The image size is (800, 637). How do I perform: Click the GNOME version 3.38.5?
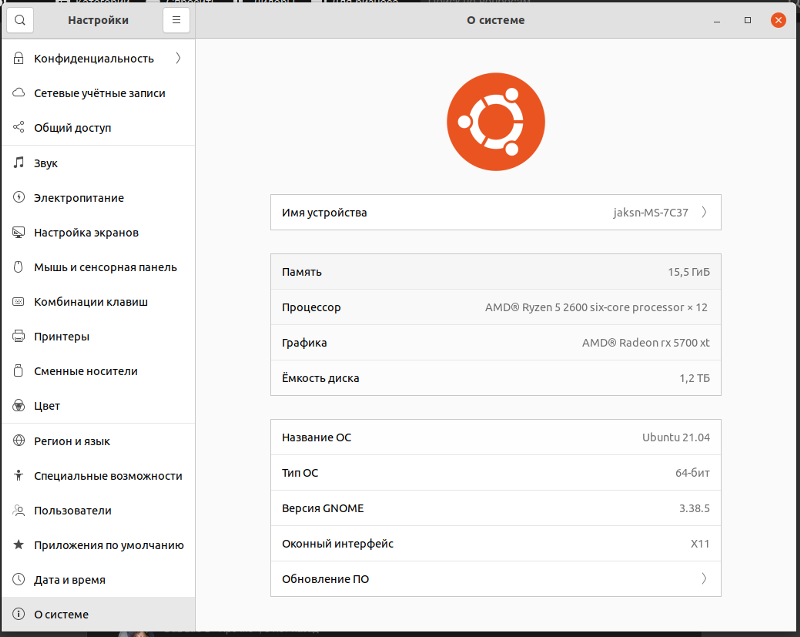(694, 508)
